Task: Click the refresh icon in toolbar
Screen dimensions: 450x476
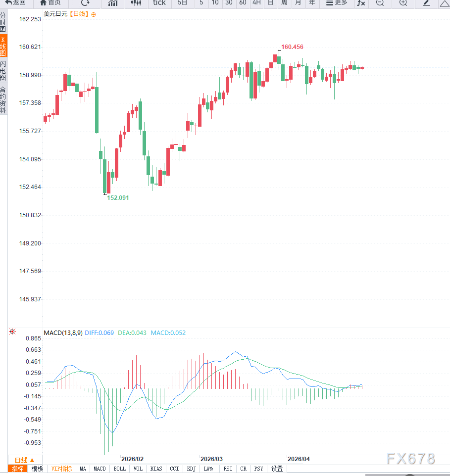Action: [85, 3]
